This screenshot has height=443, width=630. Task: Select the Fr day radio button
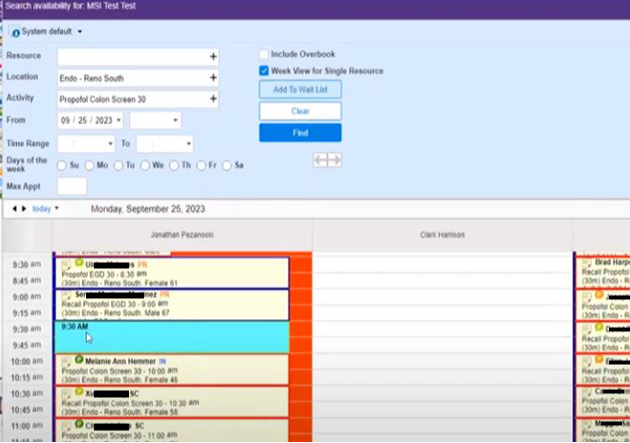pyautogui.click(x=201, y=165)
